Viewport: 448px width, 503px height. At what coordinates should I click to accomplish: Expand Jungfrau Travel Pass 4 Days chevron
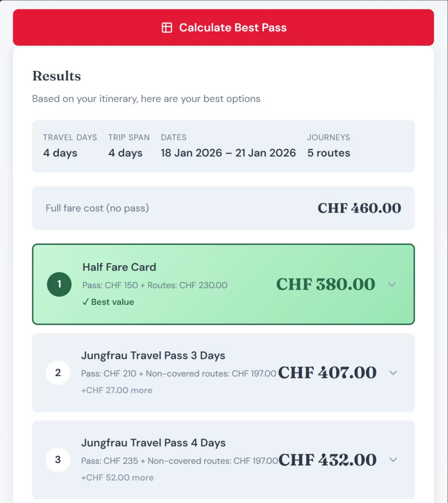pyautogui.click(x=393, y=460)
